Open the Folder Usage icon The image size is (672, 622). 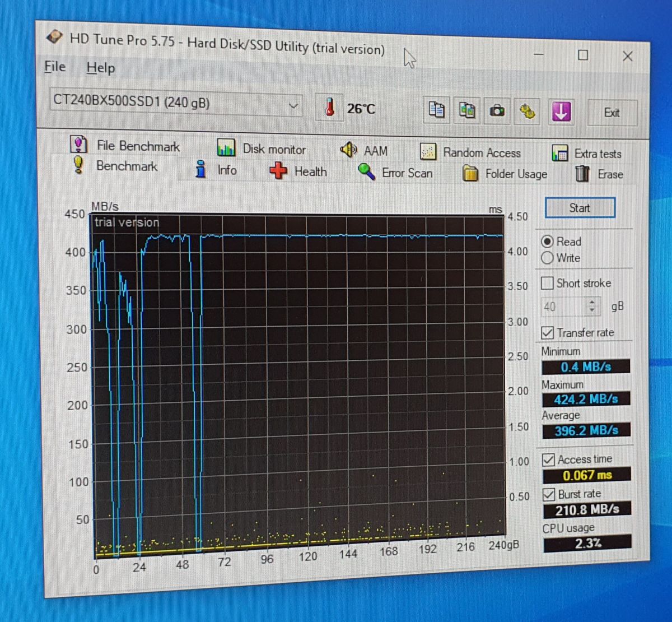472,174
